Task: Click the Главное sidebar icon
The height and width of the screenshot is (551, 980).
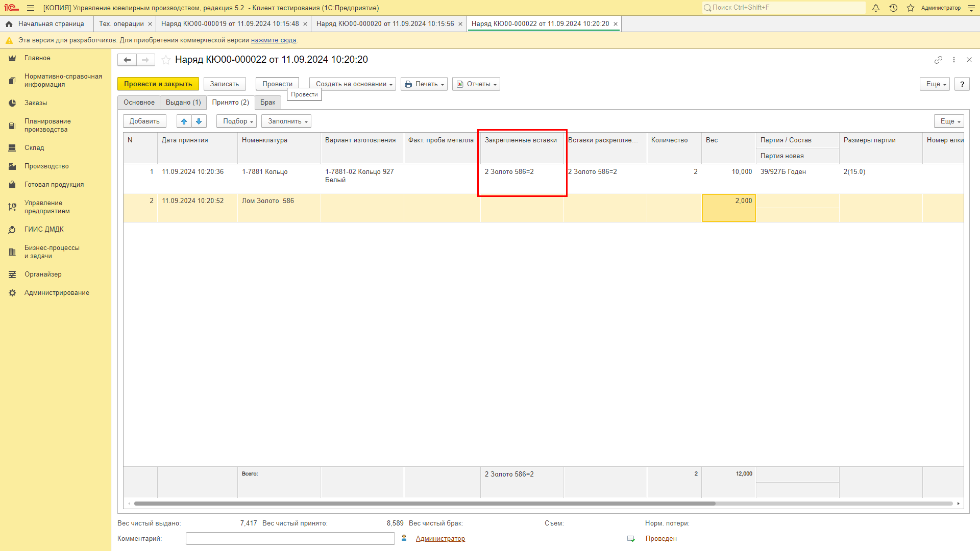Action: [x=12, y=58]
